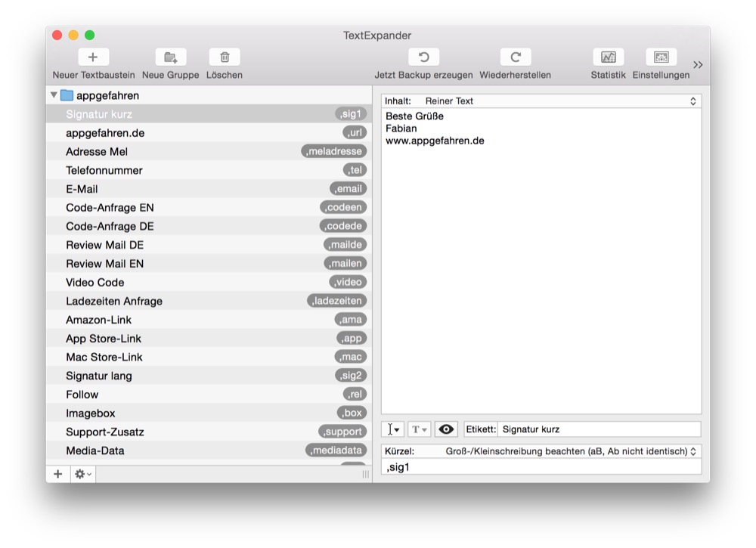Click into the Kürzel abbreviation field
This screenshot has width=756, height=548.
[541, 467]
